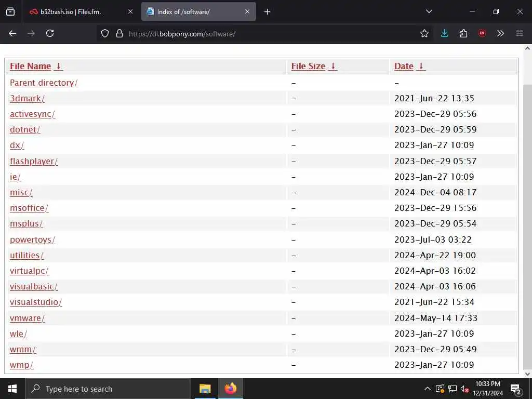This screenshot has width=532, height=399.
Task: Open the powertoys folder
Action: tap(32, 240)
